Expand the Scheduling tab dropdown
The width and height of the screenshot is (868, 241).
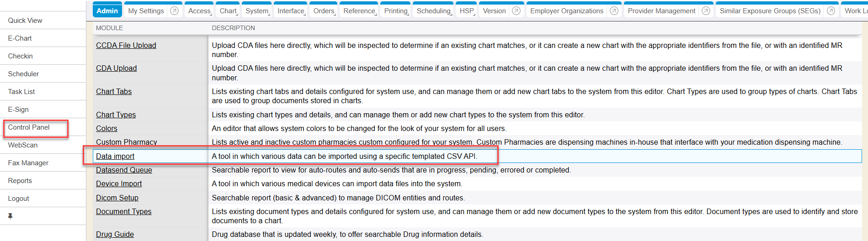[434, 11]
